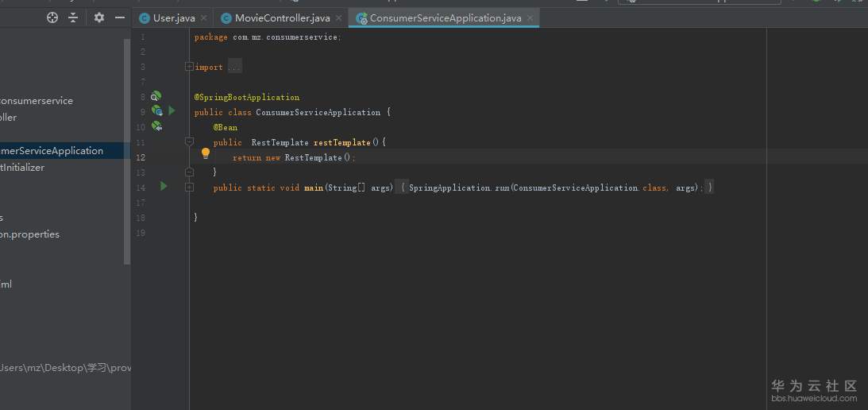The image size is (868, 410).
Task: Close the ConsumerServiceApplication.java tab
Action: [530, 18]
